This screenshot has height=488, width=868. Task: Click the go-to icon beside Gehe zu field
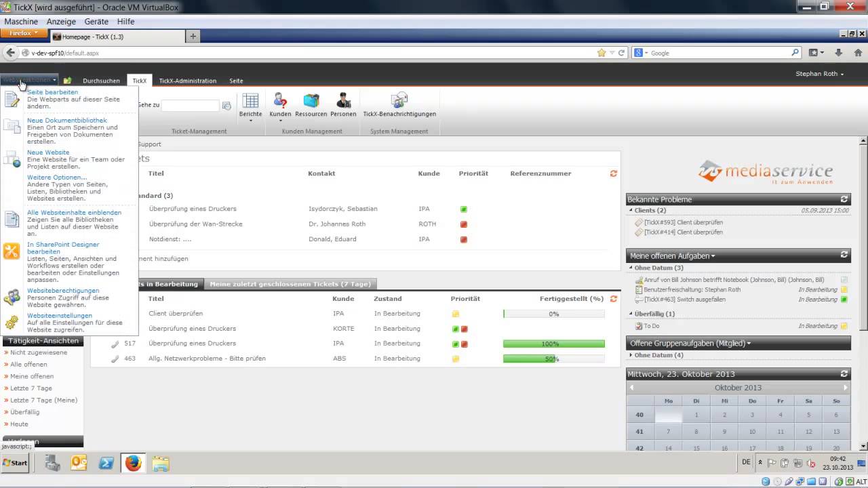tap(226, 106)
